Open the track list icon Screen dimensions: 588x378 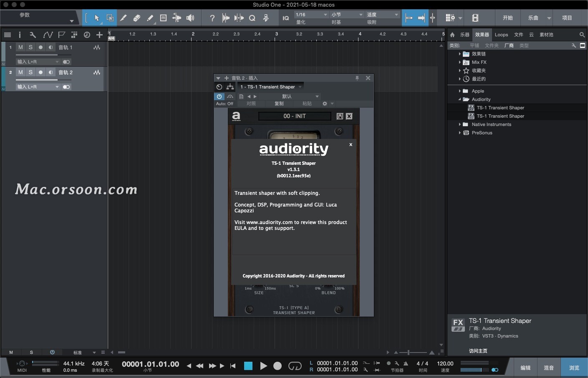click(7, 35)
